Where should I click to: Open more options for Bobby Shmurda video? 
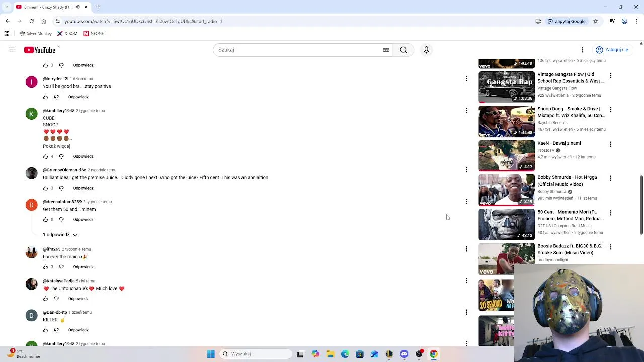click(611, 178)
